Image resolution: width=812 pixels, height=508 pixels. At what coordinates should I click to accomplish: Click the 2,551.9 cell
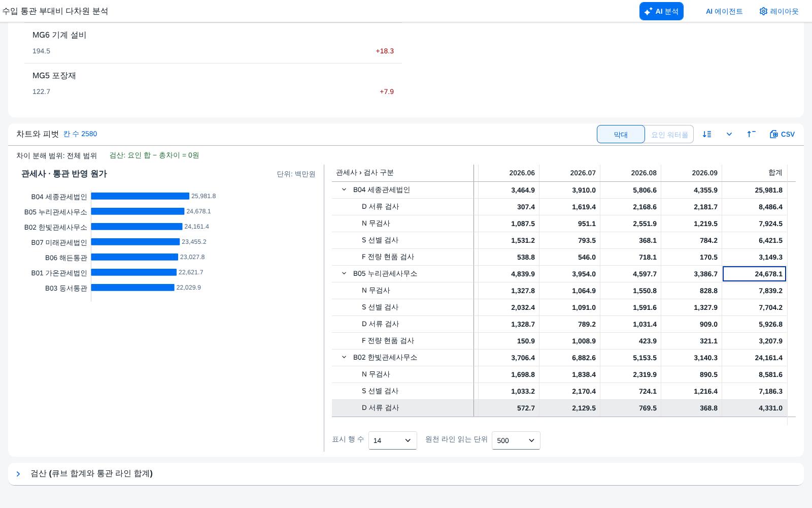(630, 224)
